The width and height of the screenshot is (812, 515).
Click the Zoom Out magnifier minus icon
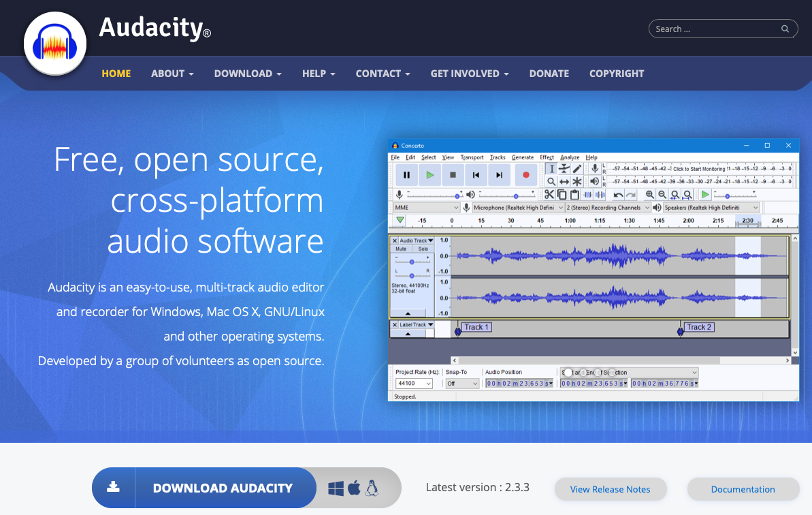pos(662,195)
